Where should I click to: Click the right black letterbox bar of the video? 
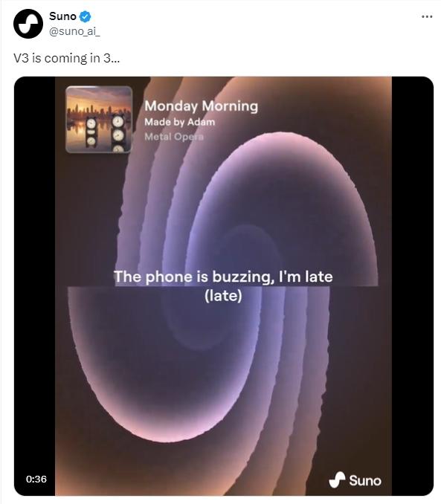click(413, 286)
